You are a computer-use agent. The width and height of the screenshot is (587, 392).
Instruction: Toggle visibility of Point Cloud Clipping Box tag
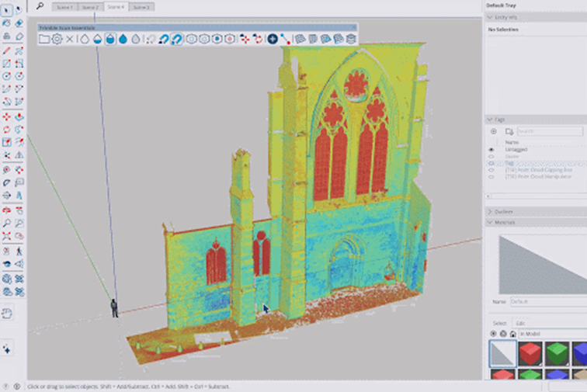(491, 170)
